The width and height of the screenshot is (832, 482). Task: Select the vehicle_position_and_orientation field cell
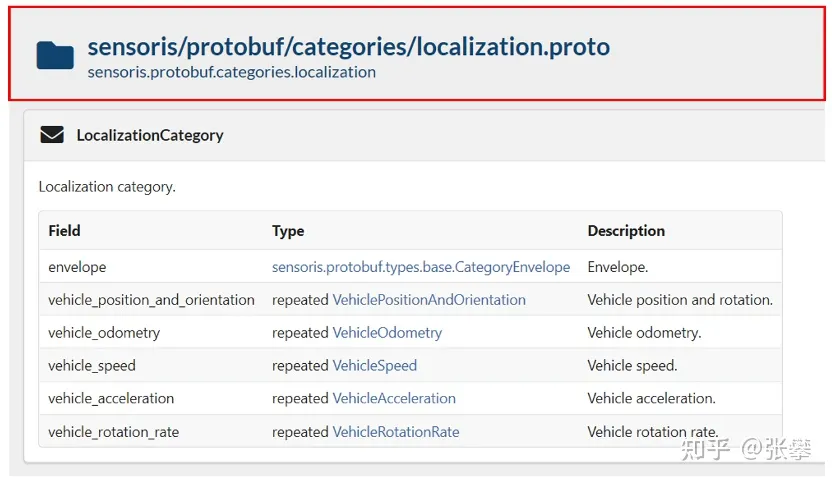coord(151,300)
